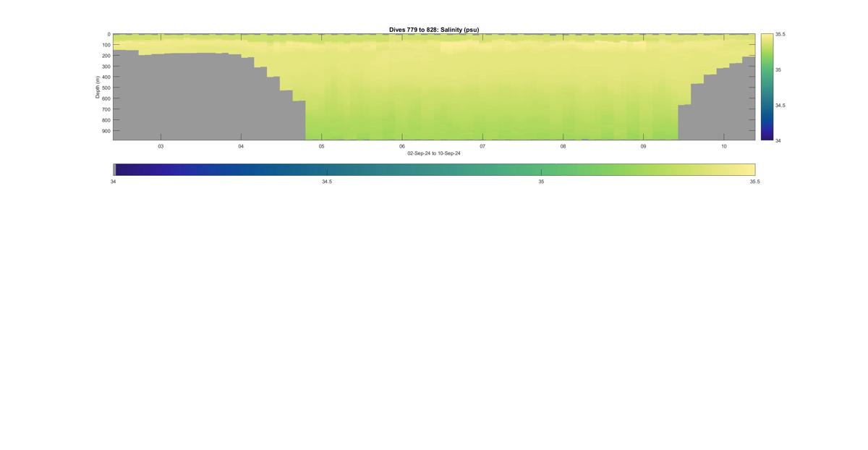868x450 pixels.
Task: Click the '34' label under the horizontal colorbar
Action: coord(113,182)
